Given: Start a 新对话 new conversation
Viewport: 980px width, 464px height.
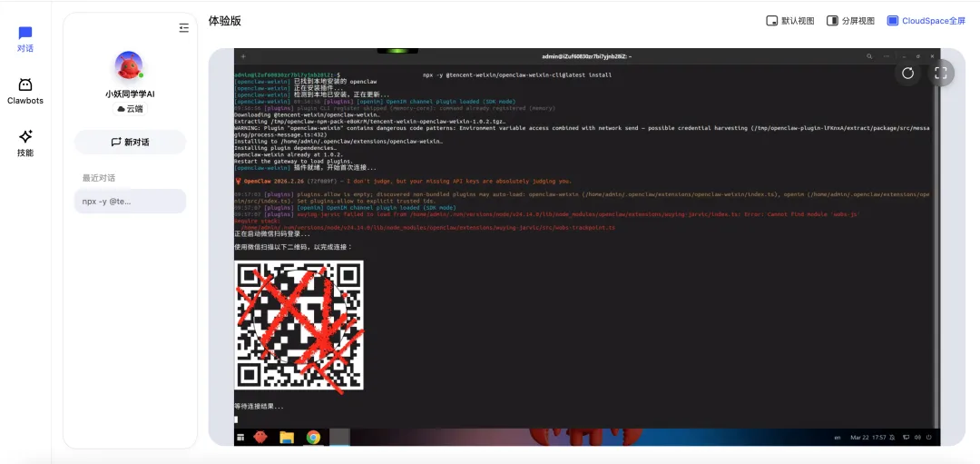Looking at the screenshot, I should click(x=130, y=142).
